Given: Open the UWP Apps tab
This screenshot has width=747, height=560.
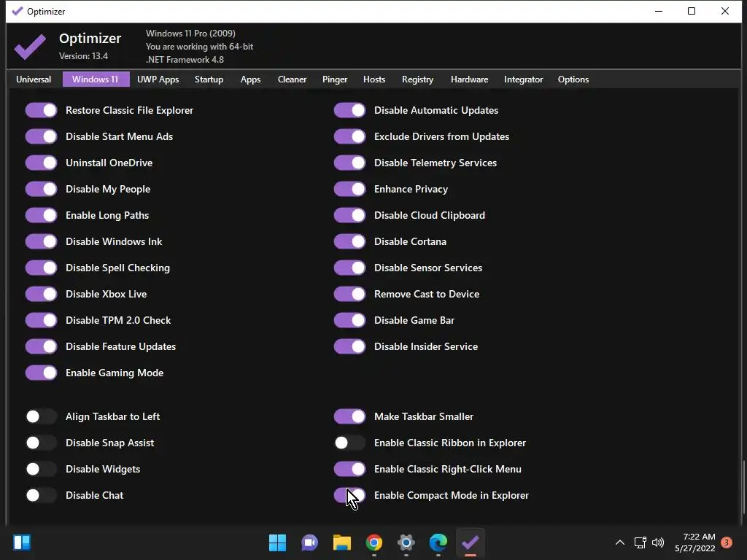Looking at the screenshot, I should point(158,79).
